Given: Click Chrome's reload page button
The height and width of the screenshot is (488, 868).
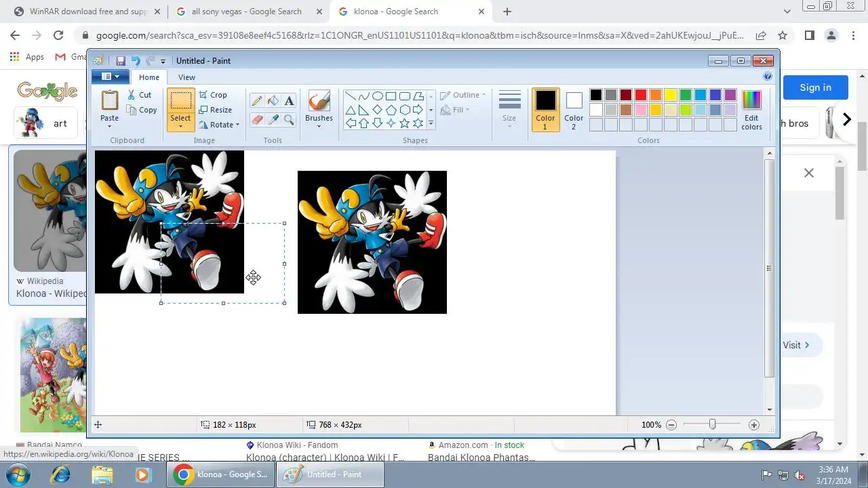Looking at the screenshot, I should [58, 36].
